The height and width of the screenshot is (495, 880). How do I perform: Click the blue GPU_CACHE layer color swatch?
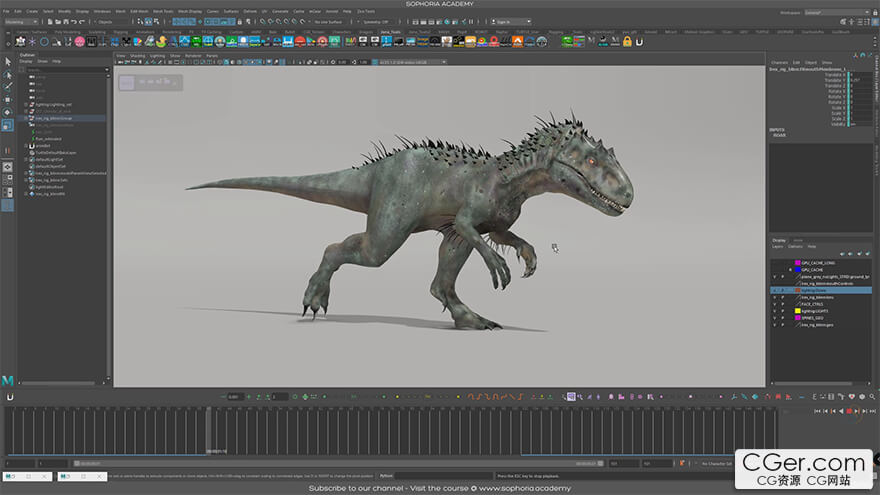pyautogui.click(x=798, y=270)
